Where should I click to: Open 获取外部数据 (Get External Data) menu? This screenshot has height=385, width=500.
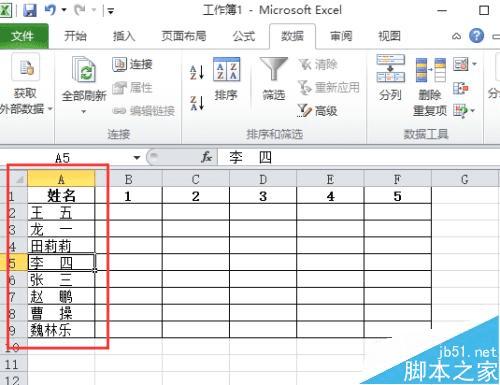[x=25, y=85]
